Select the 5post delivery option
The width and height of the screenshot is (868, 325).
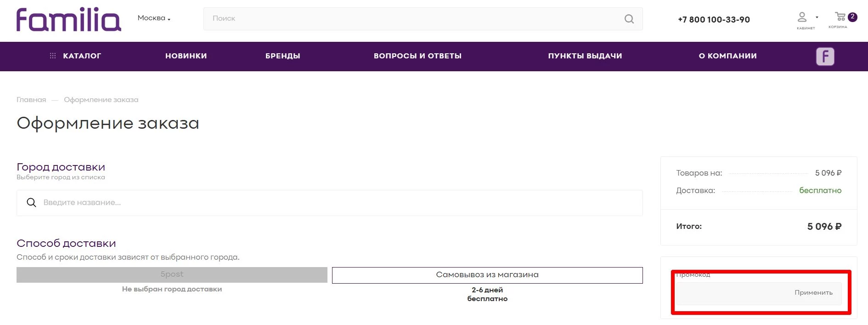click(x=172, y=274)
